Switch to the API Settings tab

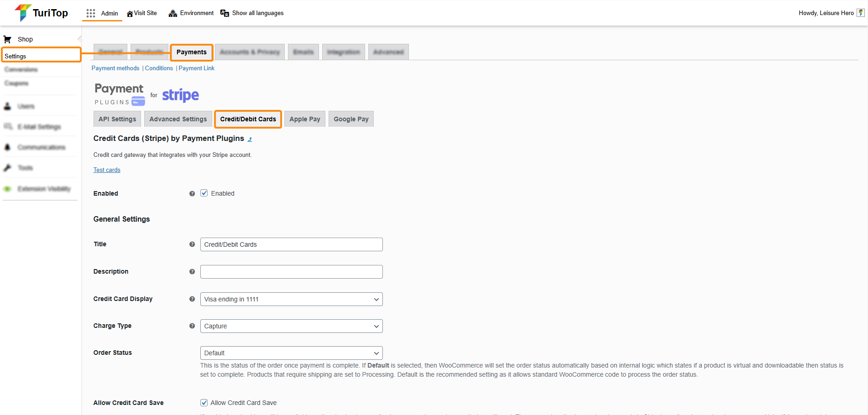[x=117, y=119]
